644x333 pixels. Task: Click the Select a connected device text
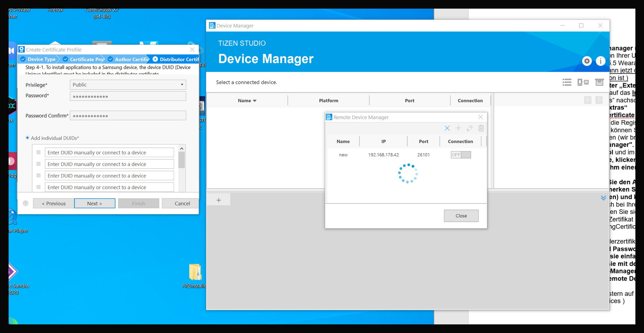tap(247, 82)
